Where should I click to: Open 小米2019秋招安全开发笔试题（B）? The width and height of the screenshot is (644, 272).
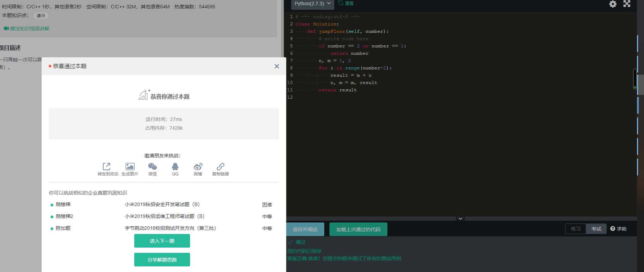coord(162,204)
